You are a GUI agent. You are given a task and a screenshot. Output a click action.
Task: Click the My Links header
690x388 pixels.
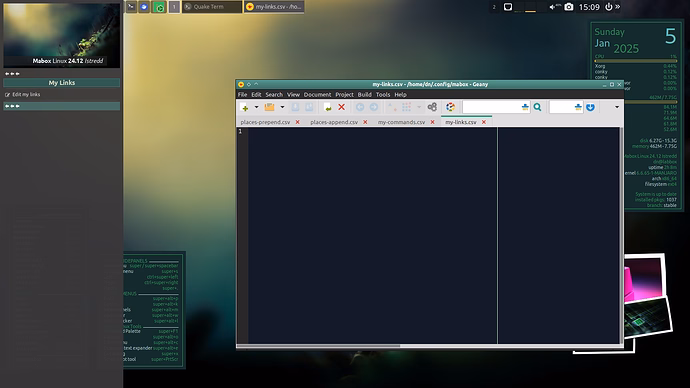[62, 83]
